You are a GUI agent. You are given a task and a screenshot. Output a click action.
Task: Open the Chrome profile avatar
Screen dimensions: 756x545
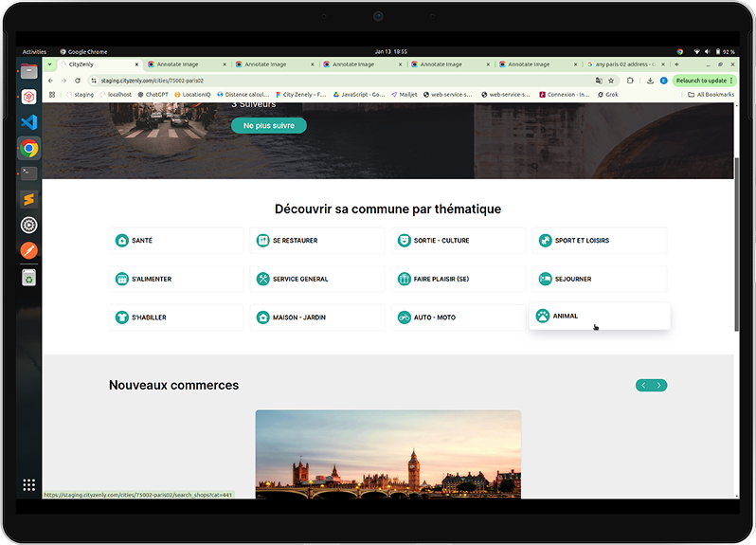[x=663, y=81]
